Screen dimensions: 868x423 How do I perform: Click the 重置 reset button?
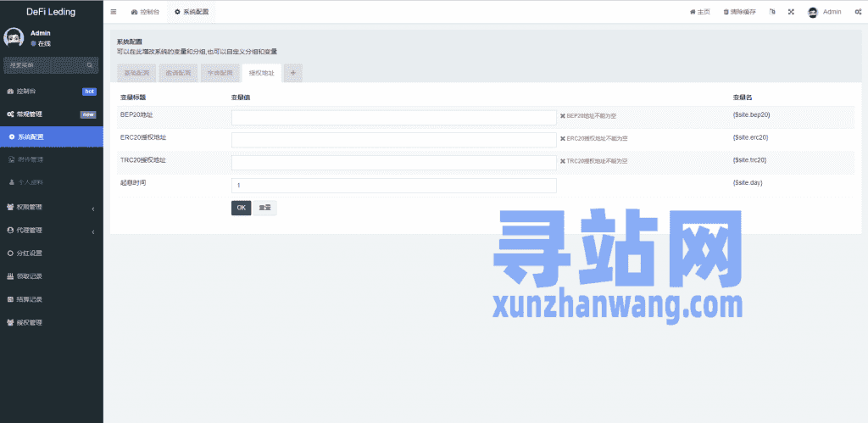tap(264, 209)
